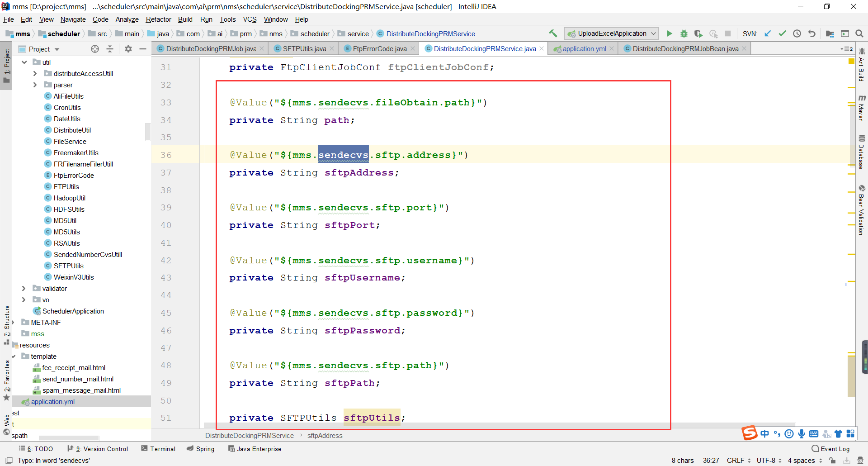Toggle Sogou punctuation mode button
868x466 pixels.
[777, 434]
